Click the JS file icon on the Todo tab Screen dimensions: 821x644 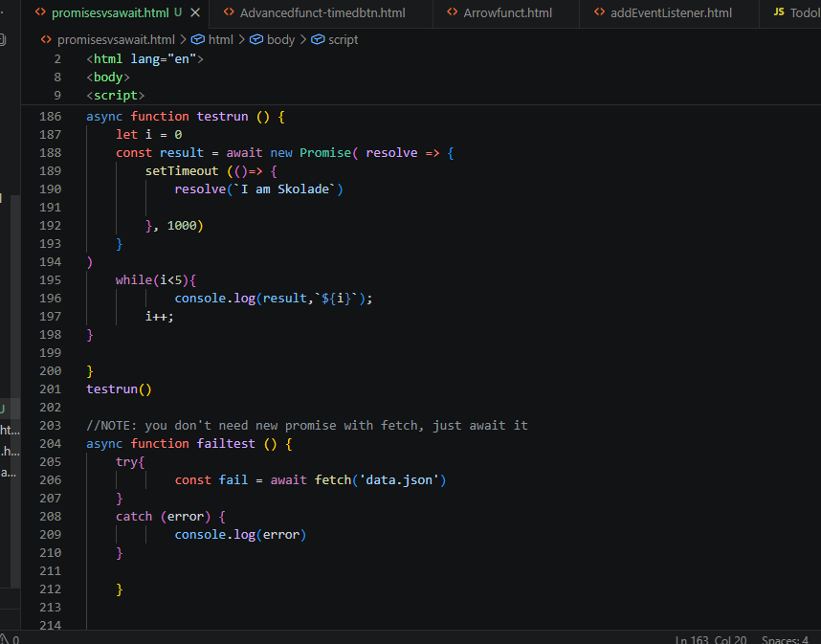pos(779,12)
